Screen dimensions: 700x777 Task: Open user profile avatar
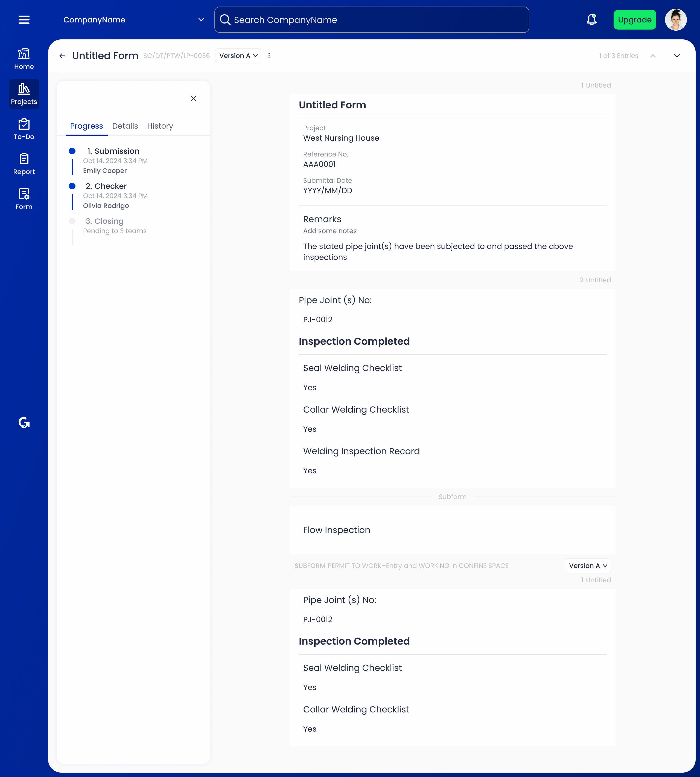[x=676, y=20]
